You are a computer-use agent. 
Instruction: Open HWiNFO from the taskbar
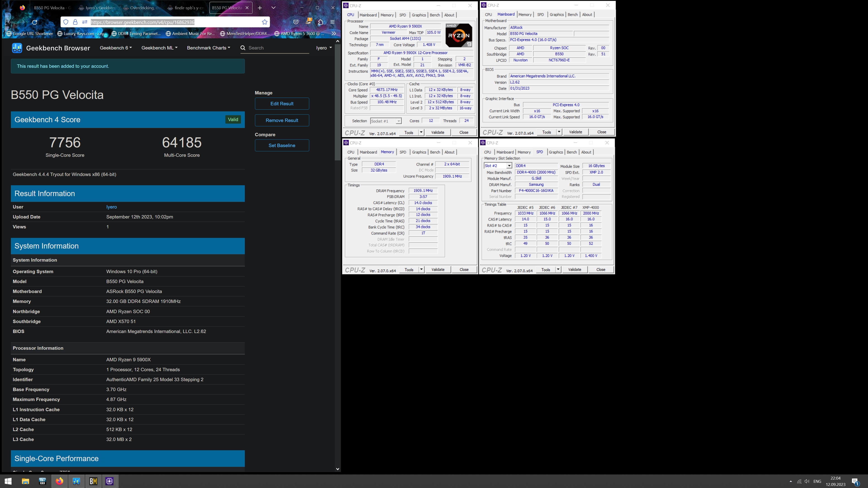(x=42, y=481)
